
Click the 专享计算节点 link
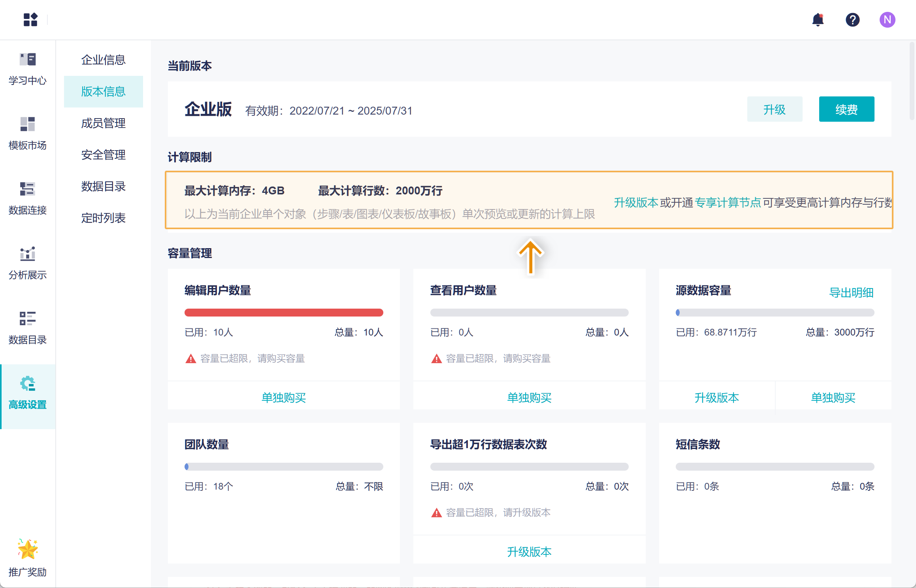point(728,203)
